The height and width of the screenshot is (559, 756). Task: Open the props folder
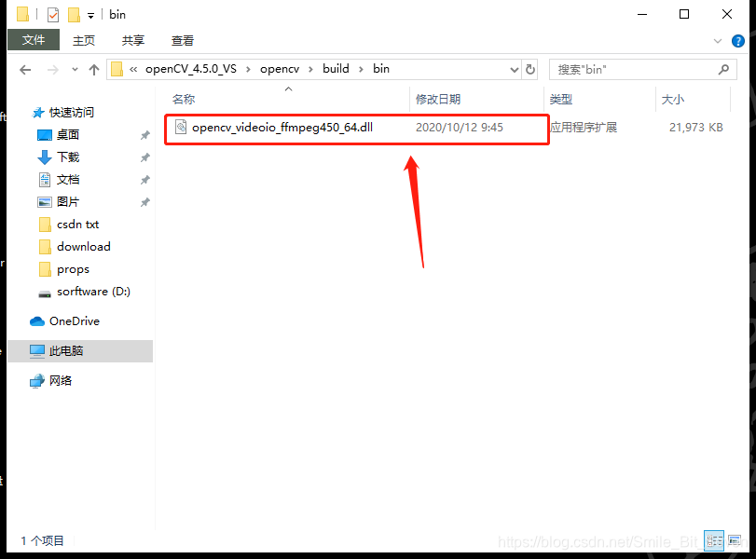pos(73,269)
